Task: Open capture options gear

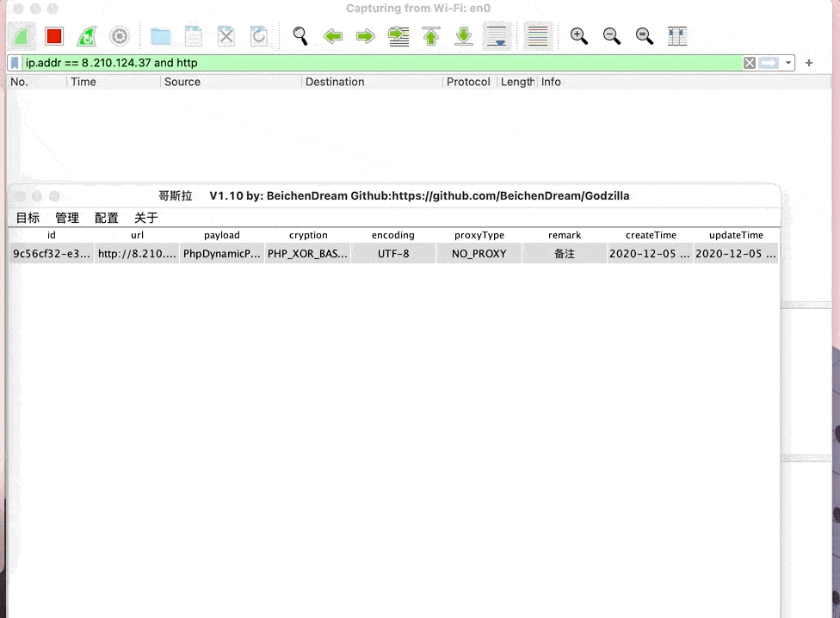Action: click(120, 36)
